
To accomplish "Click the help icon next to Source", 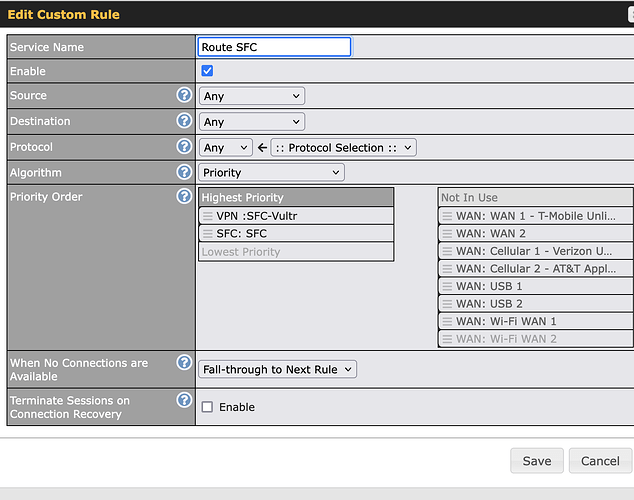I will point(184,95).
